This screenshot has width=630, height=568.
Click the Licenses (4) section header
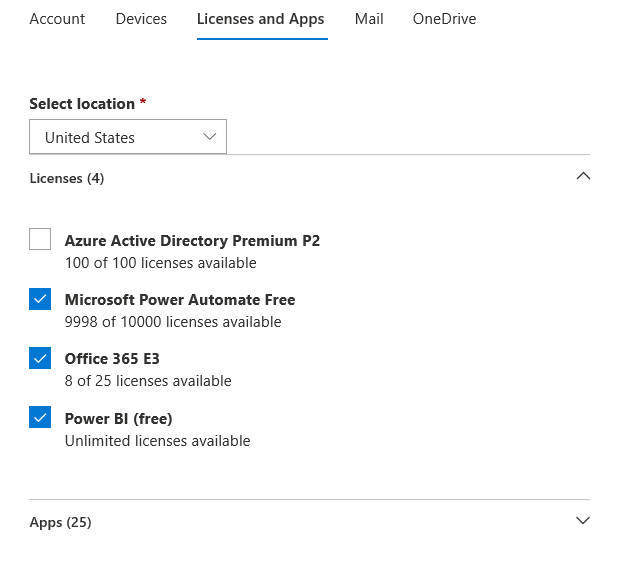tap(67, 178)
